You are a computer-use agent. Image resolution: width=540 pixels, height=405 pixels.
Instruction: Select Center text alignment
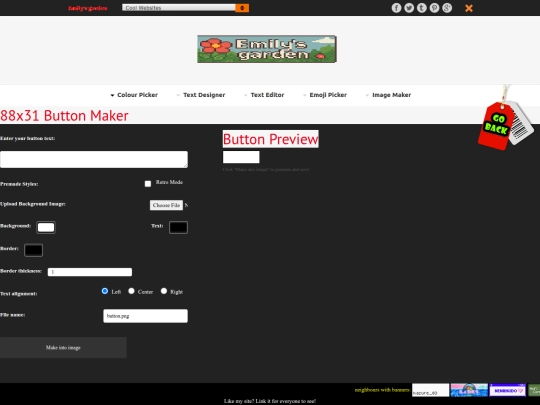pyautogui.click(x=131, y=291)
